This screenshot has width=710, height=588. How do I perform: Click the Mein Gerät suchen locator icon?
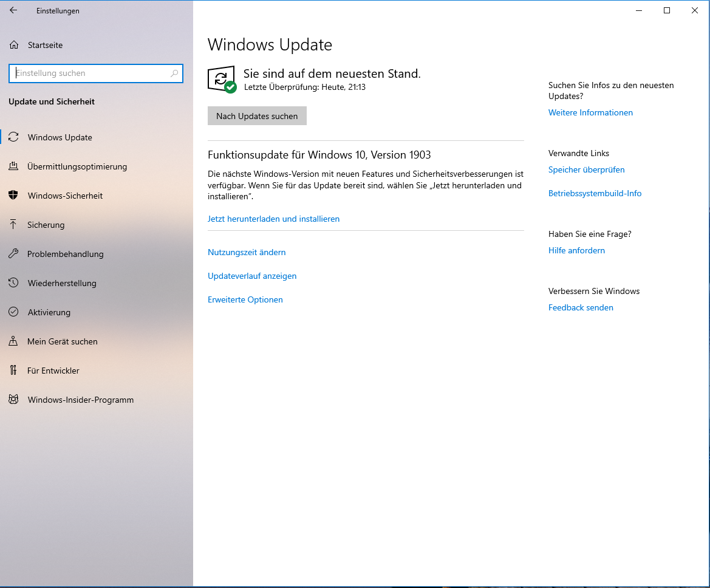13,341
